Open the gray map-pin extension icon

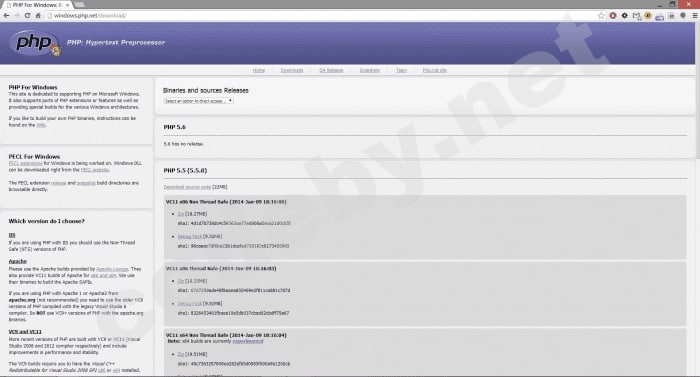[683, 16]
